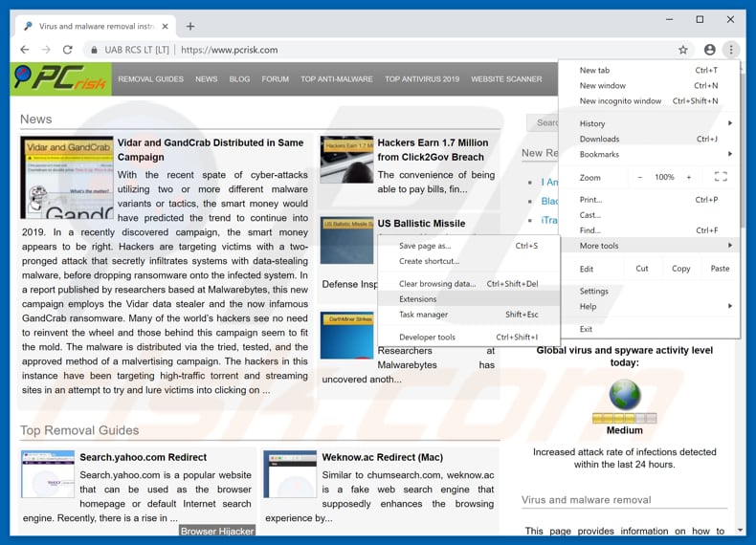The width and height of the screenshot is (756, 545).
Task: Select New window menu item
Action: (x=650, y=86)
